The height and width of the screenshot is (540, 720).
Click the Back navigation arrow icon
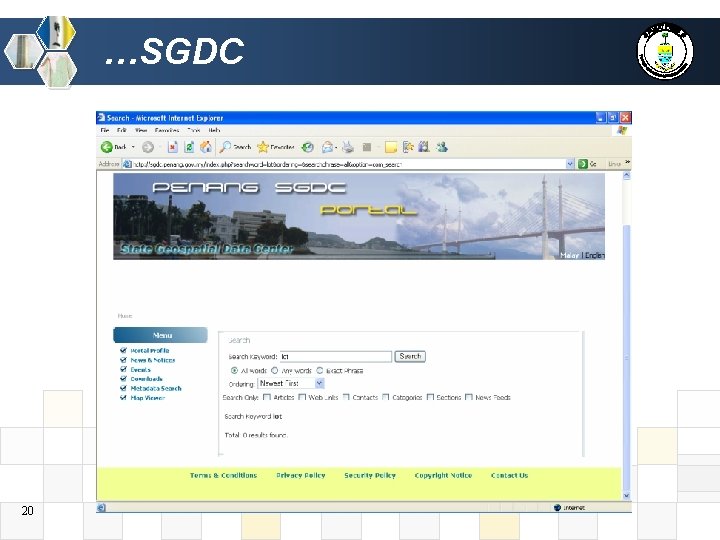[x=107, y=147]
